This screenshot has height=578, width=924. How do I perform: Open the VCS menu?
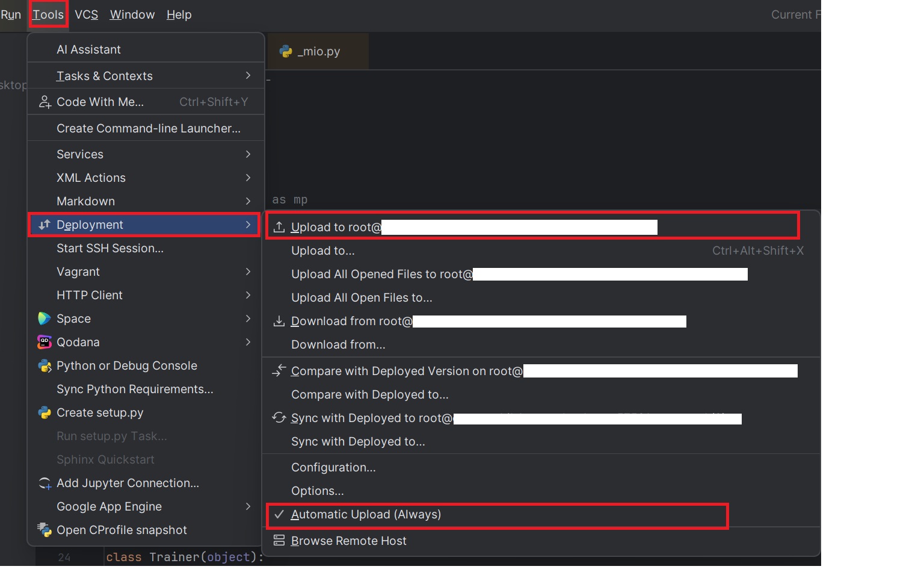tap(86, 14)
